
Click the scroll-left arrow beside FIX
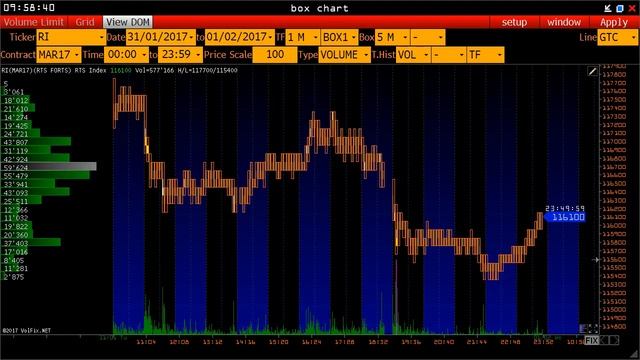click(605, 340)
